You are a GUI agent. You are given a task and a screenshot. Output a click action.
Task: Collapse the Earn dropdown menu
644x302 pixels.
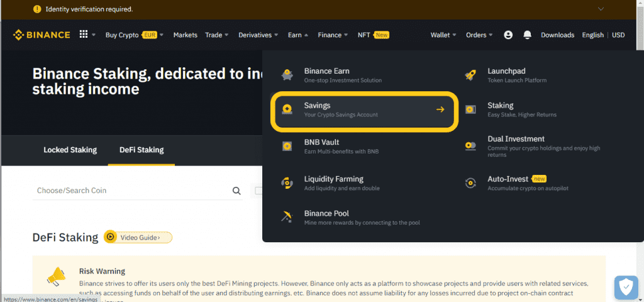(297, 35)
